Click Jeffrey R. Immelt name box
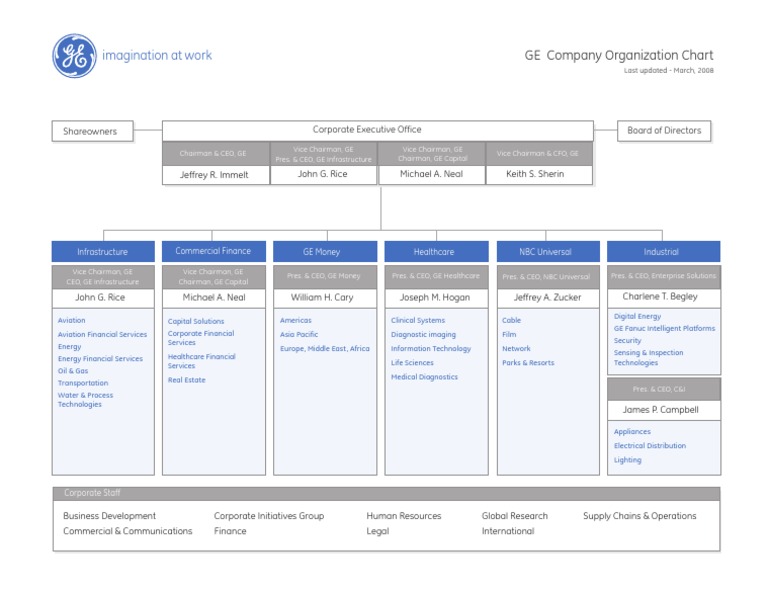 [216, 175]
